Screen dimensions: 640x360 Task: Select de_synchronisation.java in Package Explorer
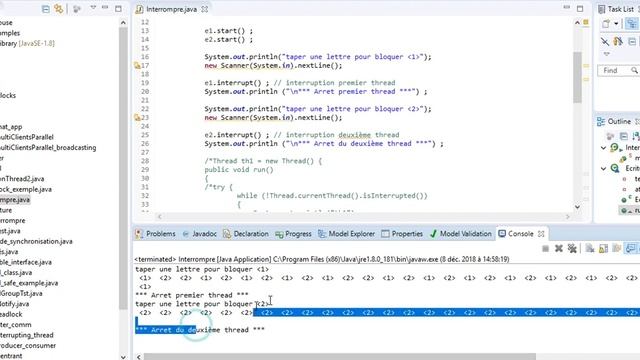pyautogui.click(x=36, y=241)
